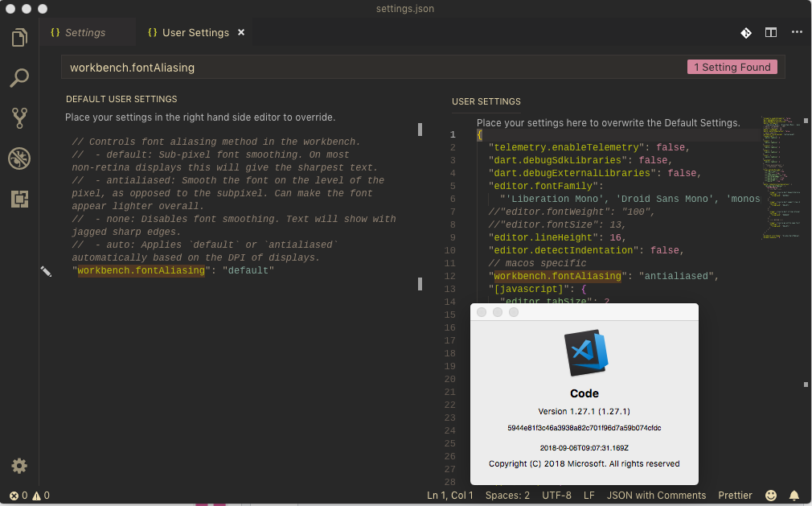Select the Search icon in the sidebar
The height and width of the screenshot is (506, 812).
pos(19,77)
